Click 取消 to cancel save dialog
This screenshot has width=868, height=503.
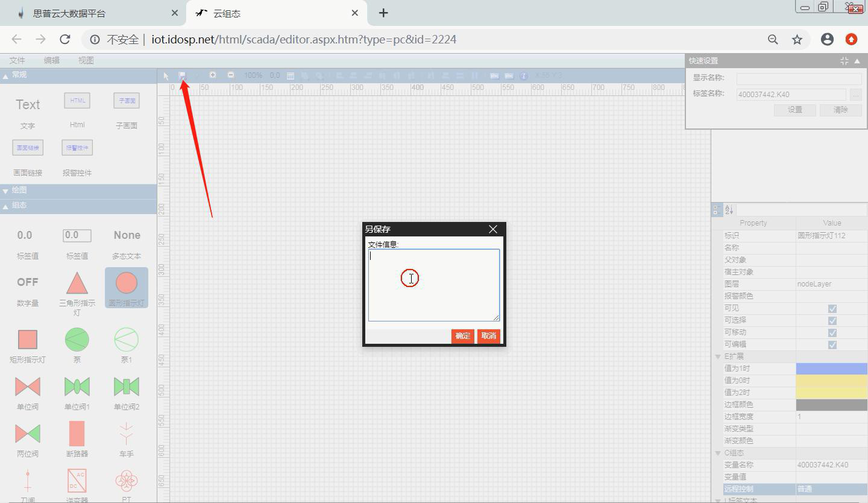488,336
